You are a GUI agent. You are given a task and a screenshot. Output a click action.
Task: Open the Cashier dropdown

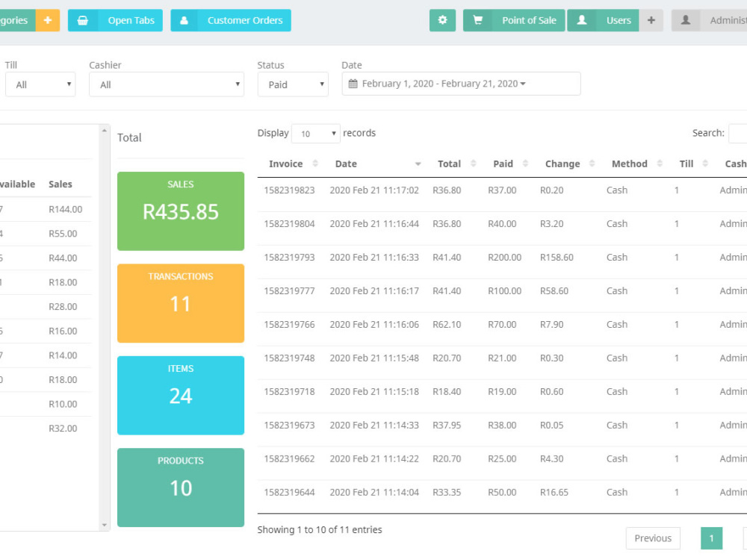pyautogui.click(x=167, y=84)
